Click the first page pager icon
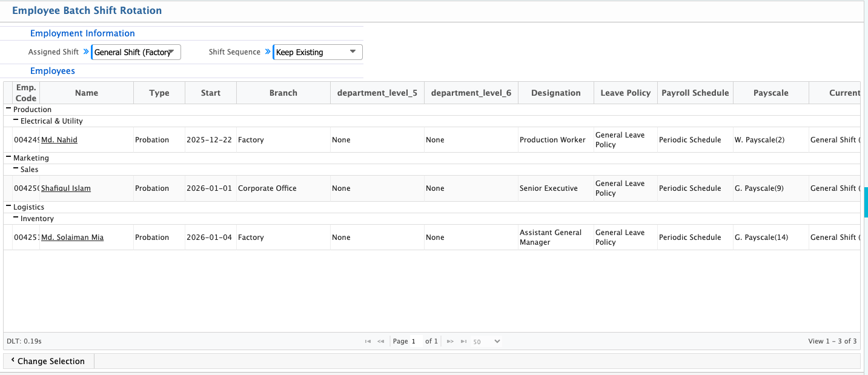Image resolution: width=868 pixels, height=375 pixels. (368, 342)
